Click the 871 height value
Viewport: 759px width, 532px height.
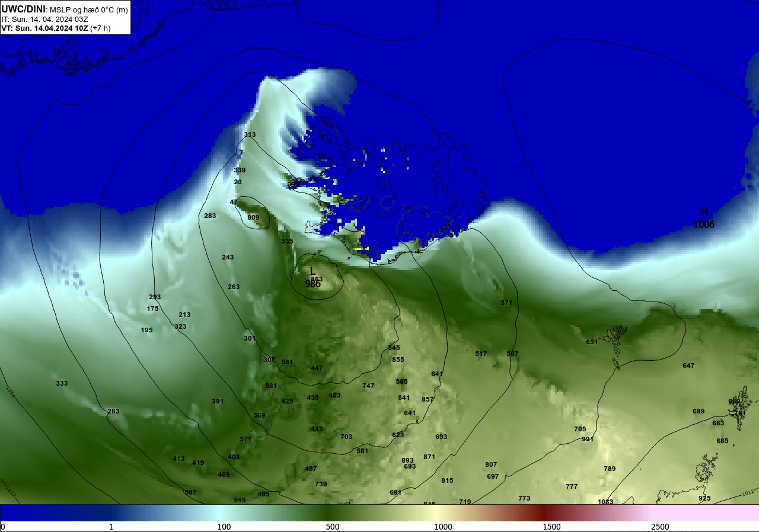click(x=429, y=457)
